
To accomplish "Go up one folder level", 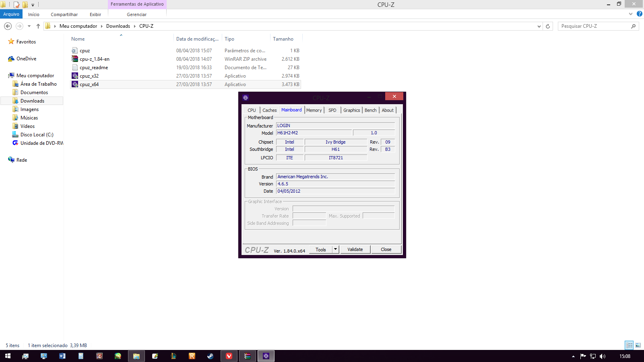I will point(38,26).
